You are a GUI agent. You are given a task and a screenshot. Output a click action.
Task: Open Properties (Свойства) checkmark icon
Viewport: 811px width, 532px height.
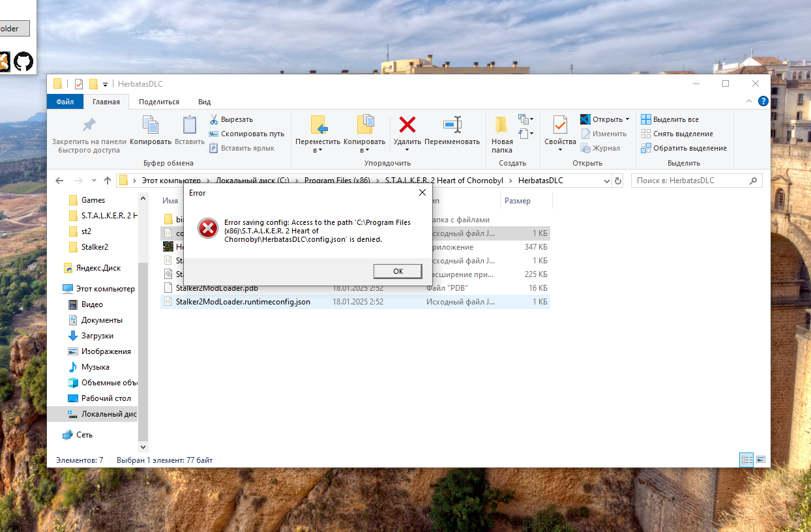560,125
